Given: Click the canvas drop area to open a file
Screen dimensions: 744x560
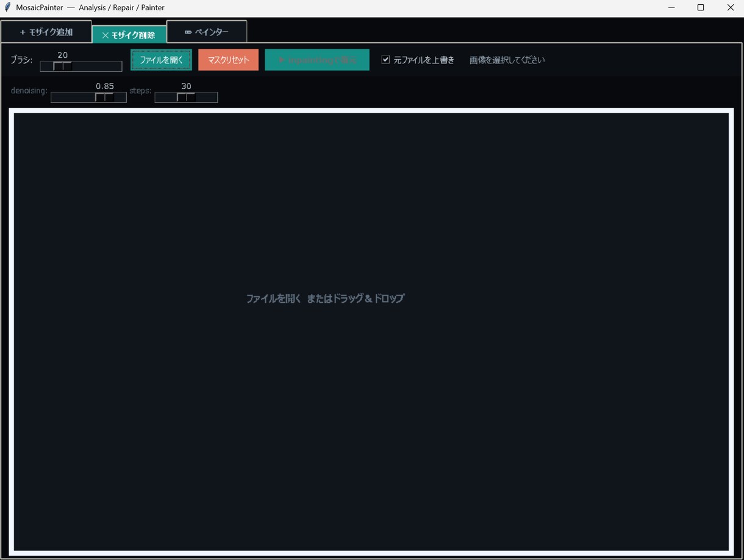Looking at the screenshot, I should coord(371,332).
